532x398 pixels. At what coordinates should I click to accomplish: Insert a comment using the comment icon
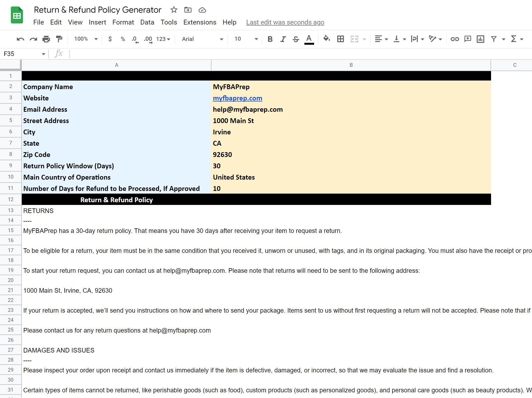click(x=468, y=39)
